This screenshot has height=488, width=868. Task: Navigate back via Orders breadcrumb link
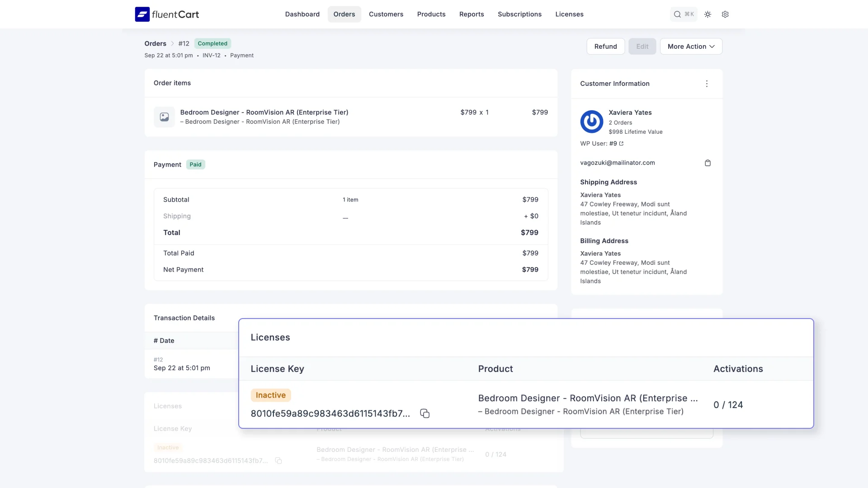tap(155, 44)
